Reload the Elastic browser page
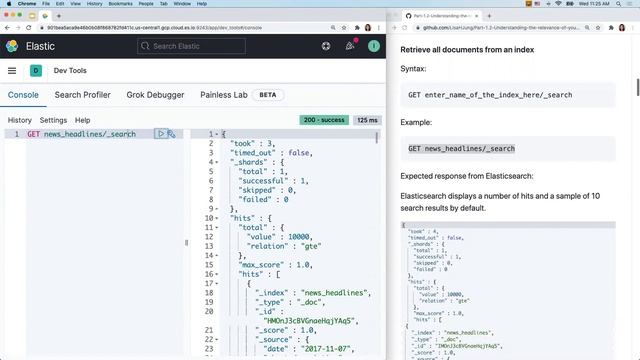 click(x=29, y=28)
